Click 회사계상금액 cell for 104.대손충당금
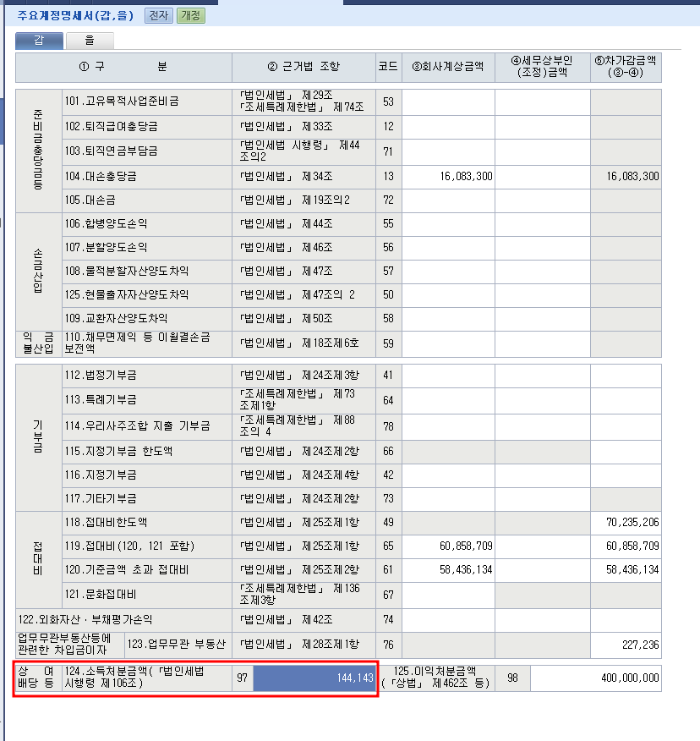This screenshot has width=700, height=741. click(x=448, y=177)
